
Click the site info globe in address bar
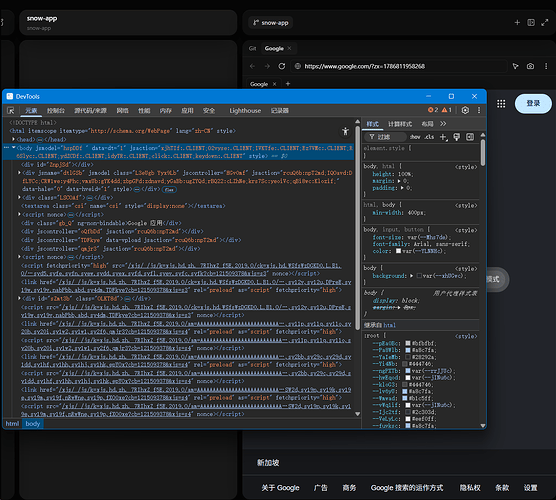coord(298,66)
